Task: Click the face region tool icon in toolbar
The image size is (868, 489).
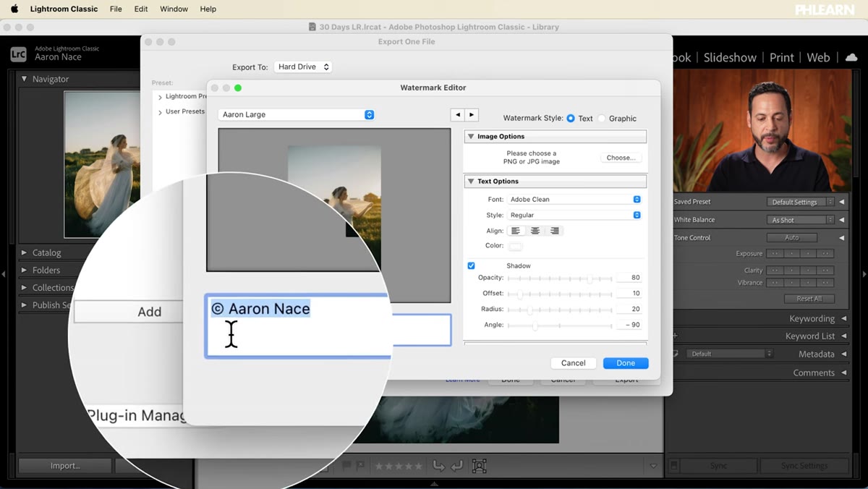Action: pos(479,466)
